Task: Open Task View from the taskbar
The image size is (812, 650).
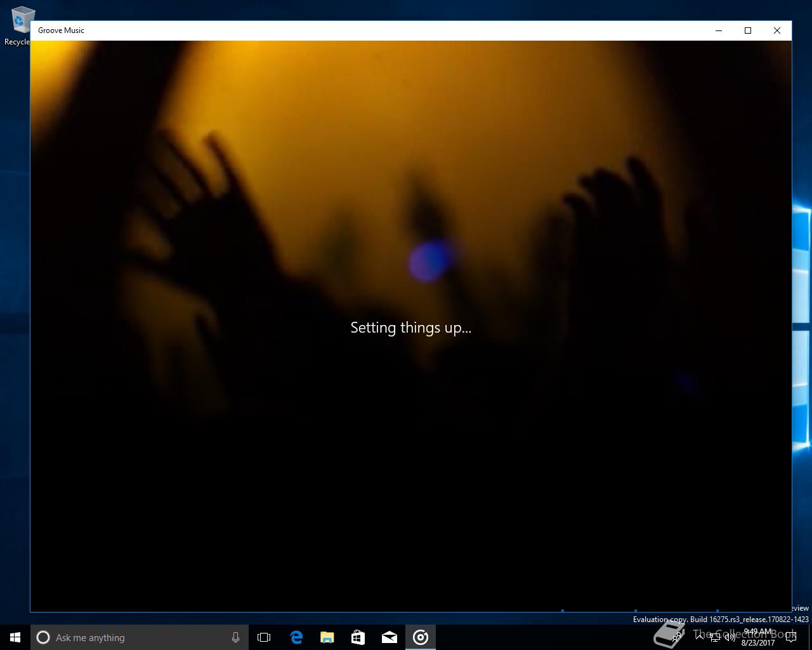Action: [264, 637]
